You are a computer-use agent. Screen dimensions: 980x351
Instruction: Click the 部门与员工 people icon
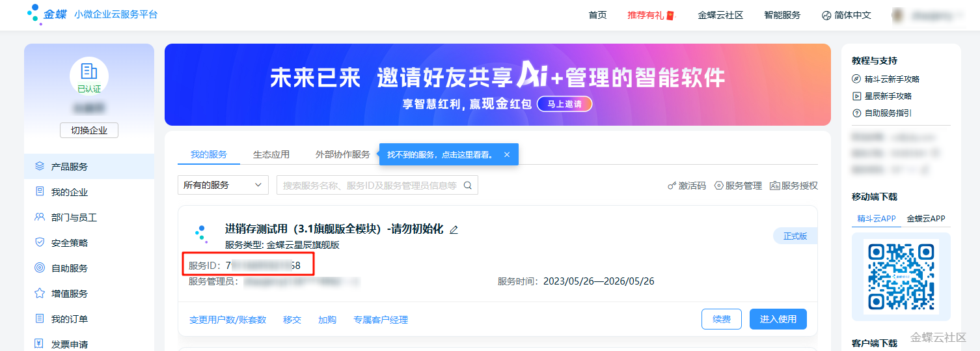click(x=40, y=217)
